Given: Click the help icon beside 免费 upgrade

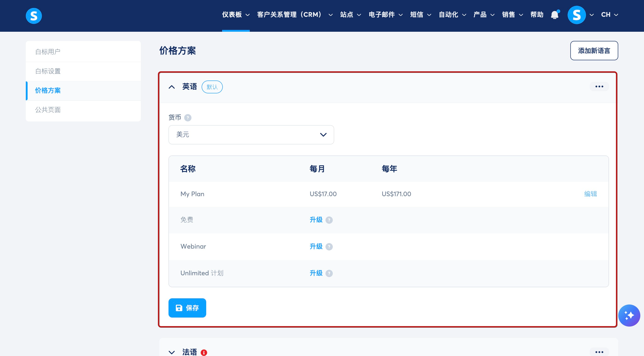Looking at the screenshot, I should [x=329, y=220].
